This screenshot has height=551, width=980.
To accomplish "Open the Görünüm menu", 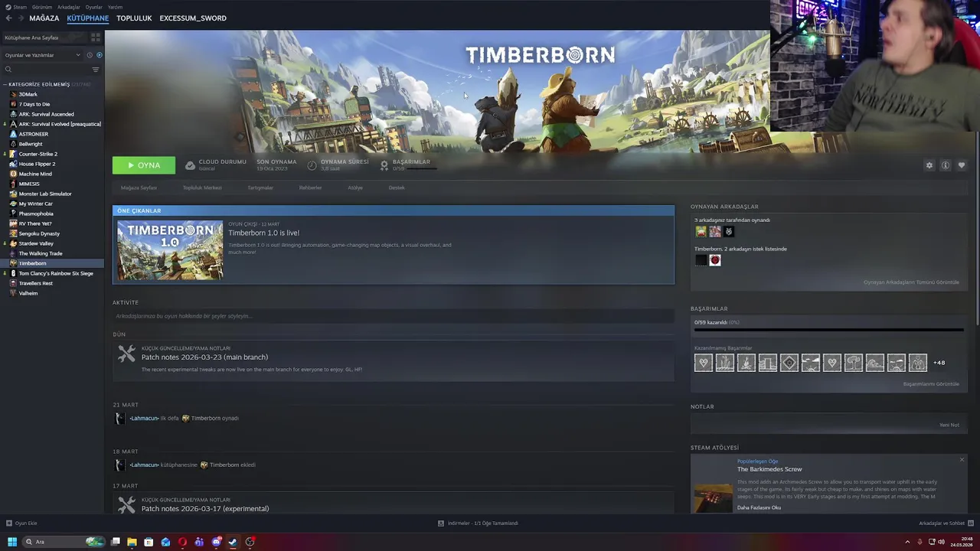I will pos(41,7).
